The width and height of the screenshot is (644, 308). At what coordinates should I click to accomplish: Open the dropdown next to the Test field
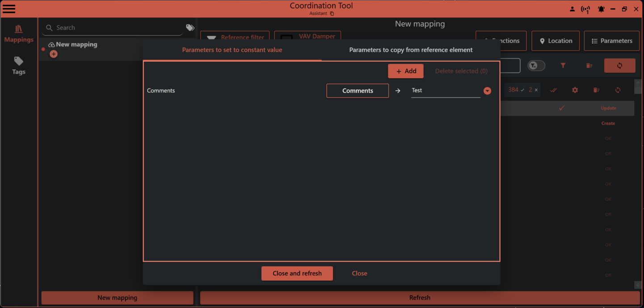[x=487, y=90]
